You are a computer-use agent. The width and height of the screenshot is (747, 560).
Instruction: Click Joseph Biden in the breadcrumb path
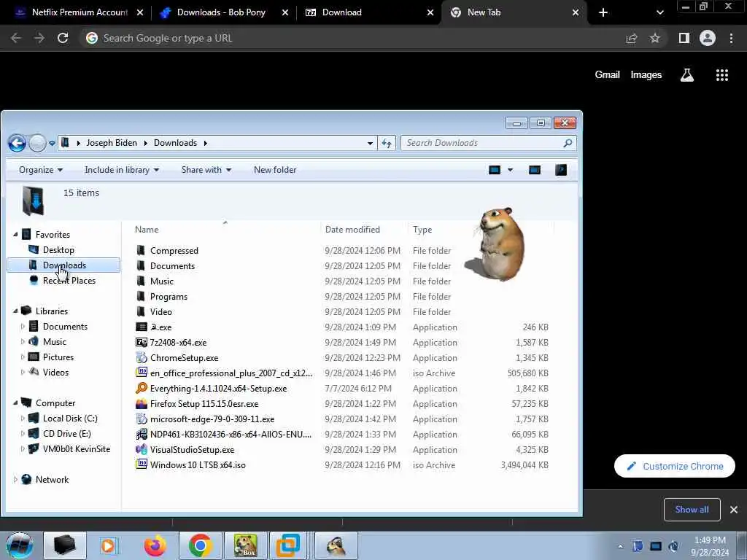coord(112,143)
